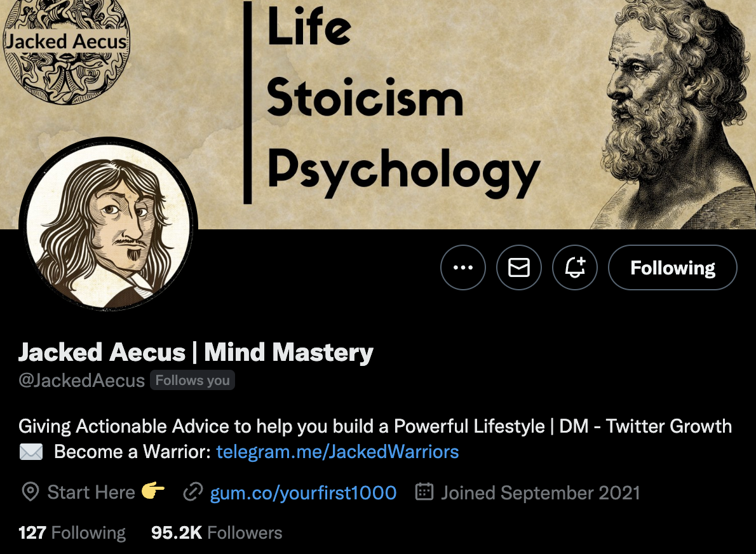
Task: Click the link chain icon
Action: pos(192,492)
